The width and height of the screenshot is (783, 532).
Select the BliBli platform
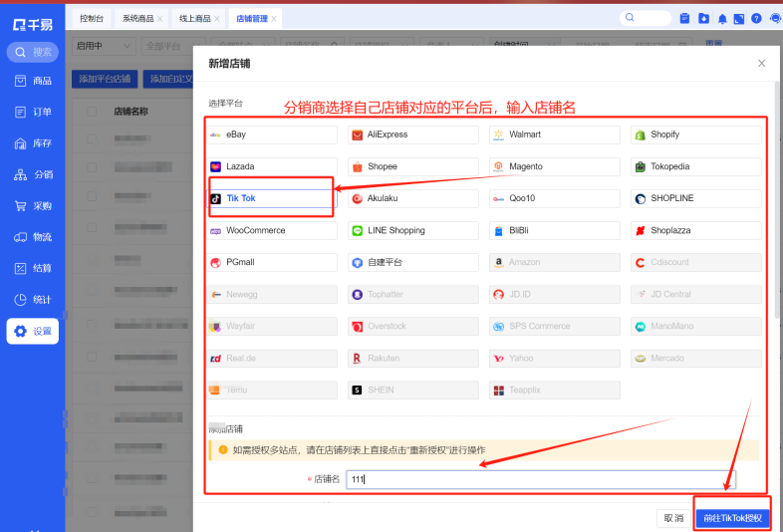click(554, 230)
